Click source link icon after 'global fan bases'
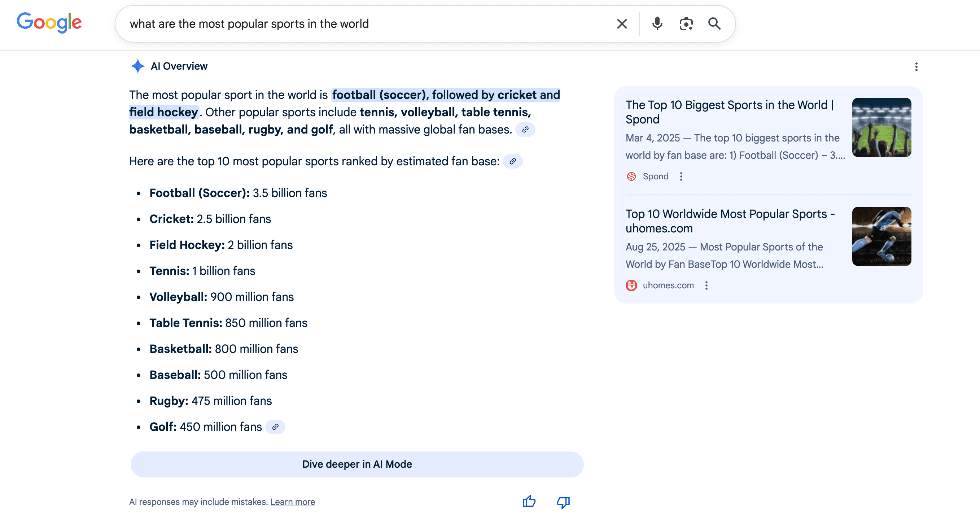 click(525, 130)
